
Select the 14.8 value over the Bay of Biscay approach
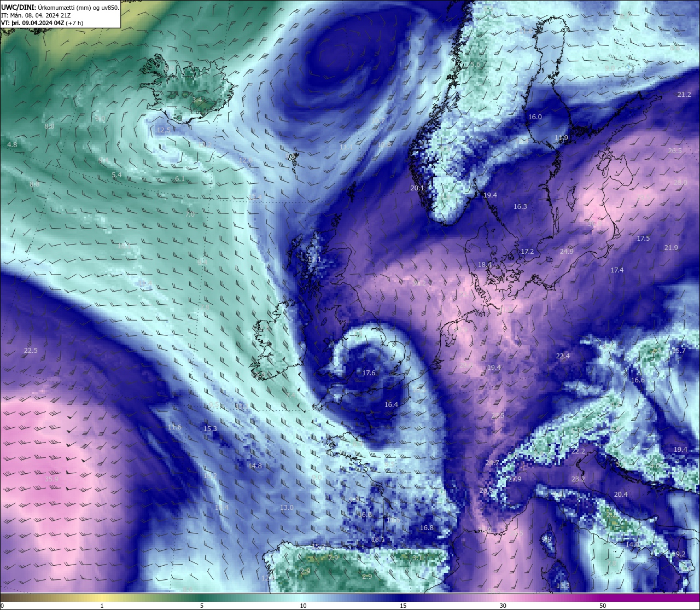[255, 466]
